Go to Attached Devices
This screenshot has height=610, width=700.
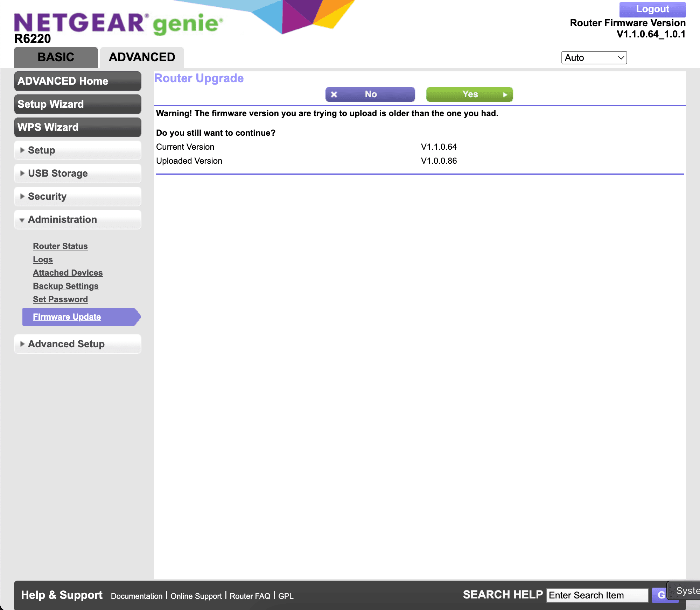[68, 273]
